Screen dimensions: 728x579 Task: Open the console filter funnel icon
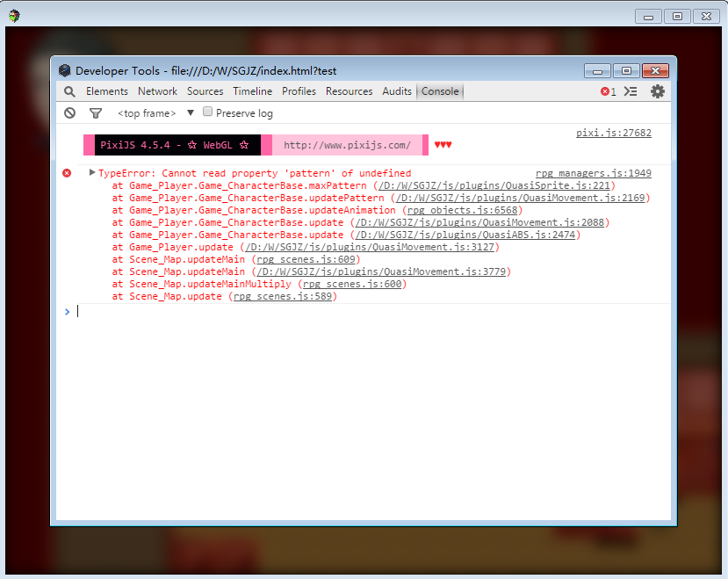click(x=96, y=113)
